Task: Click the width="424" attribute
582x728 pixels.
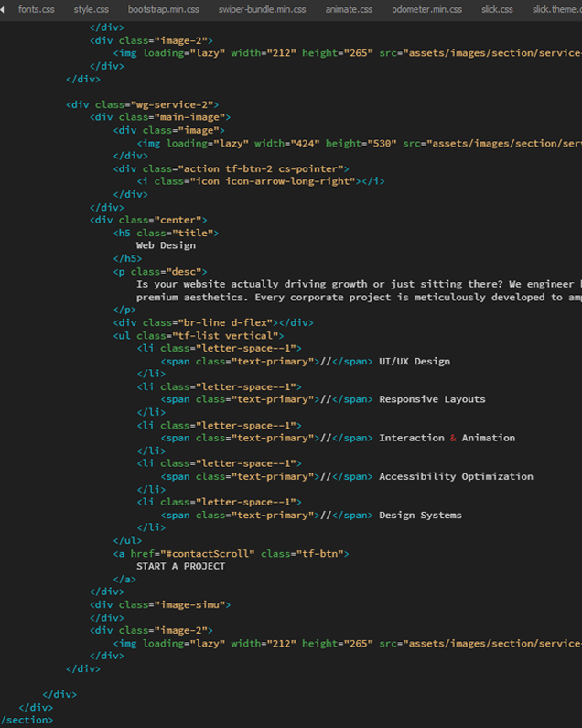Action: (x=286, y=143)
